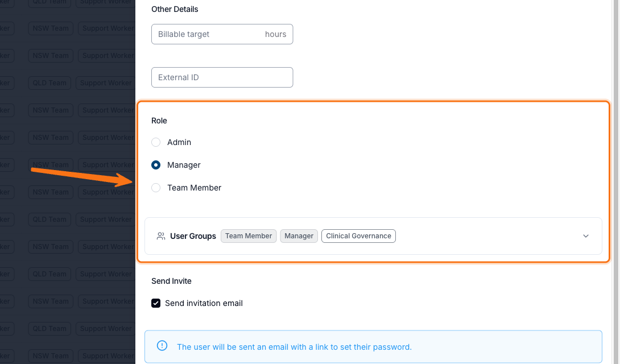Select the Team Member role option
The height and width of the screenshot is (364, 620).
(x=156, y=188)
